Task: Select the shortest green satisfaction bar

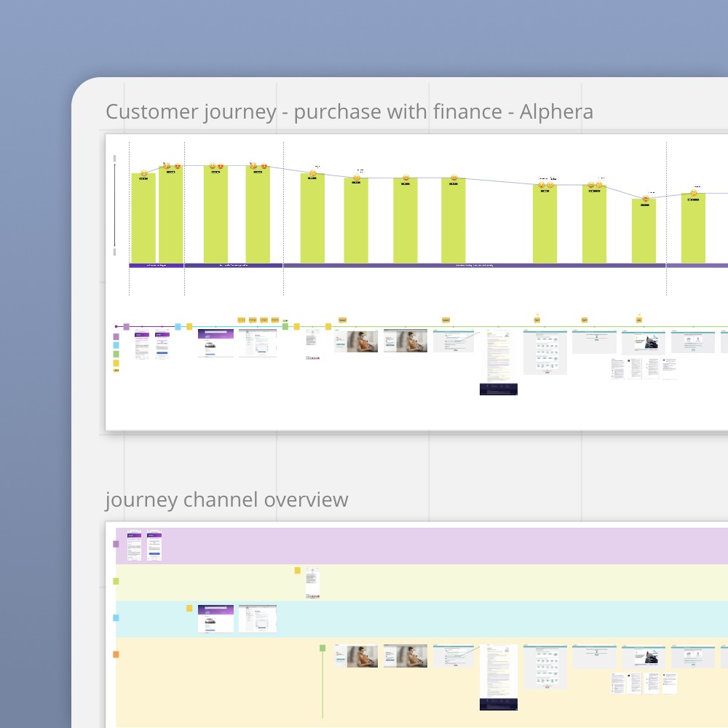Action: [x=644, y=231]
